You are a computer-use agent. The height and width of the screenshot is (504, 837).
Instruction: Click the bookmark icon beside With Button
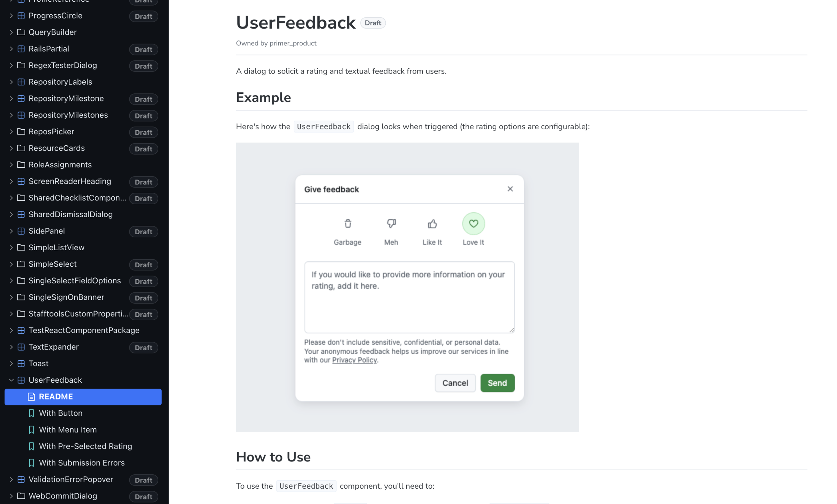click(x=32, y=413)
